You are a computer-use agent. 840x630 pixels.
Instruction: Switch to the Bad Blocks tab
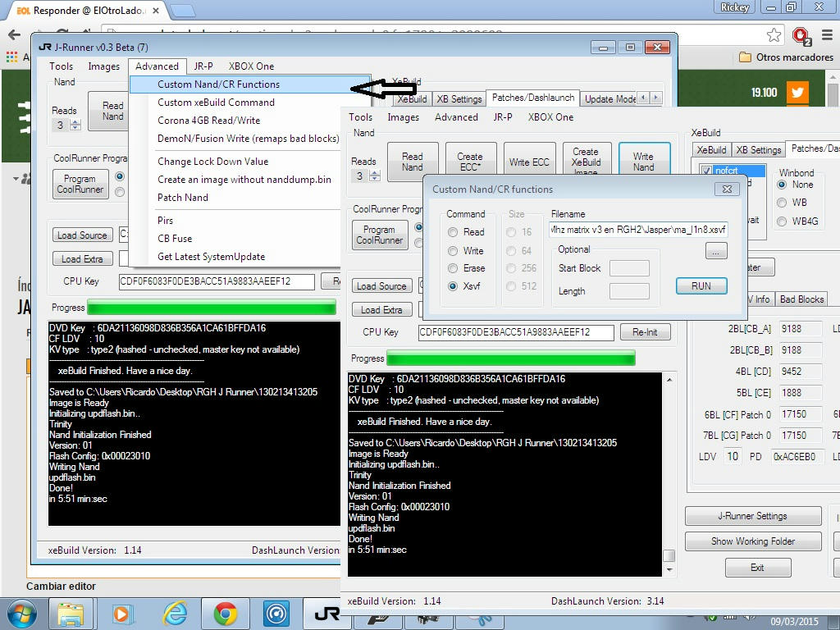[801, 299]
